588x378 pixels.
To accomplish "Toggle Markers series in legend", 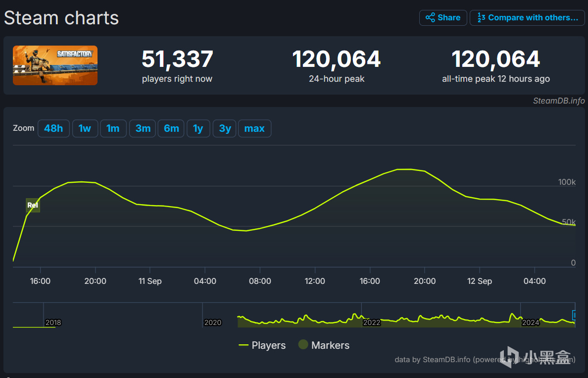I will tap(324, 345).
